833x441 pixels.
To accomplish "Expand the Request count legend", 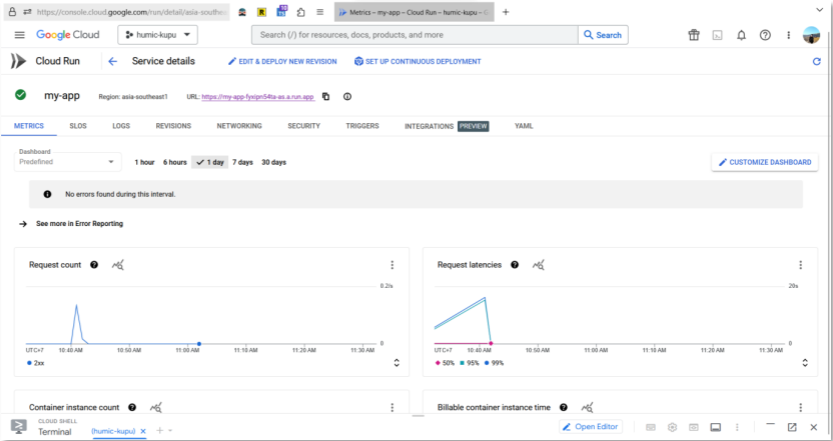I will (x=396, y=363).
